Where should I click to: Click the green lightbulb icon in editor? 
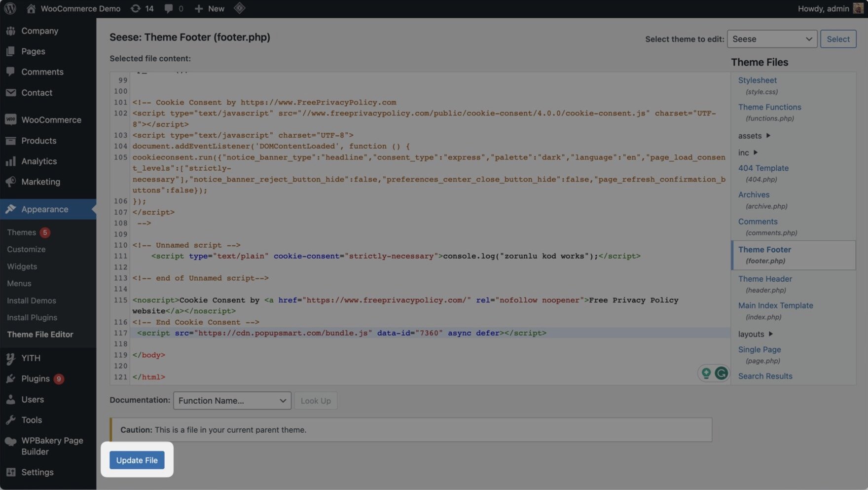pos(706,373)
